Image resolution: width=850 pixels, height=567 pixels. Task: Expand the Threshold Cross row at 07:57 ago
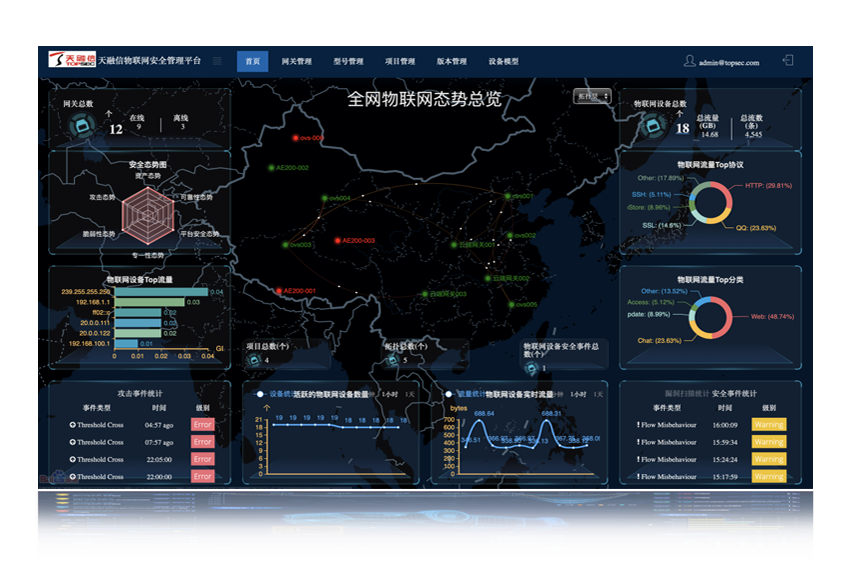[73, 442]
